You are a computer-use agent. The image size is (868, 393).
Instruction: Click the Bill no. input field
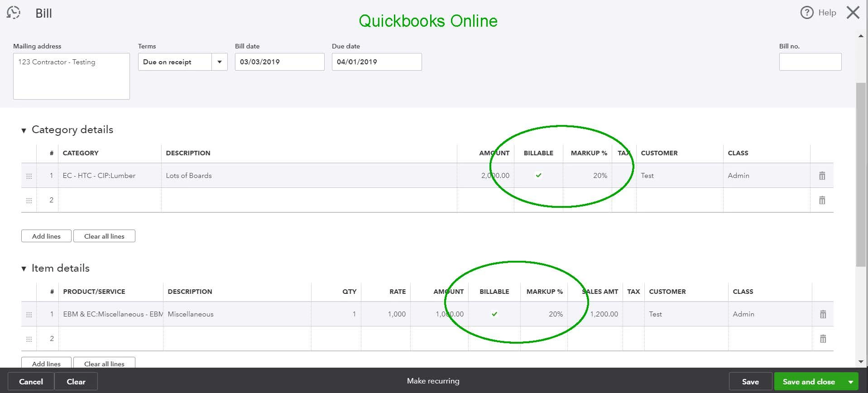(810, 62)
